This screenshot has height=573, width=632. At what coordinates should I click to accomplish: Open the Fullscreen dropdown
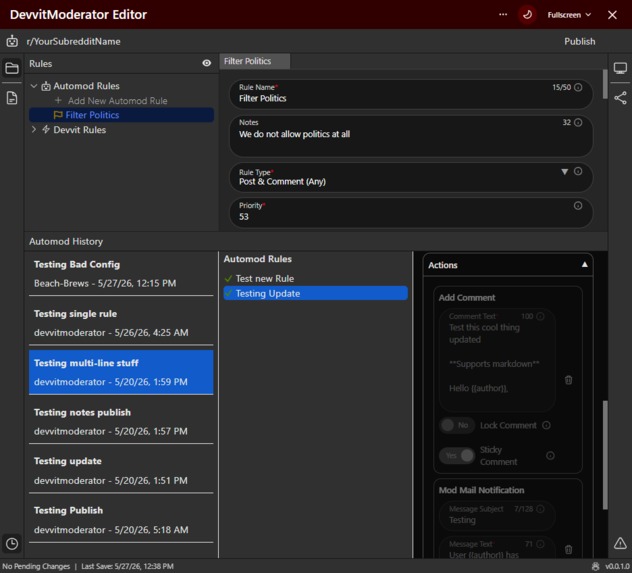click(x=569, y=15)
